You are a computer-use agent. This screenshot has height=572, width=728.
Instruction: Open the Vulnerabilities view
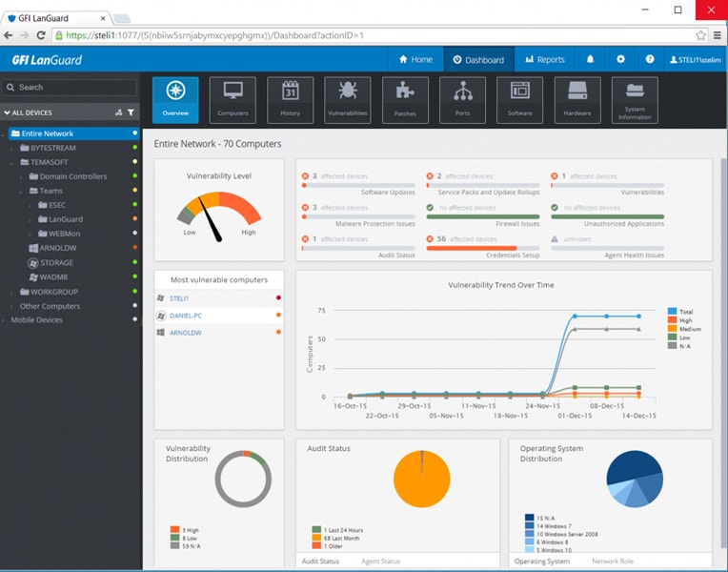(x=347, y=100)
